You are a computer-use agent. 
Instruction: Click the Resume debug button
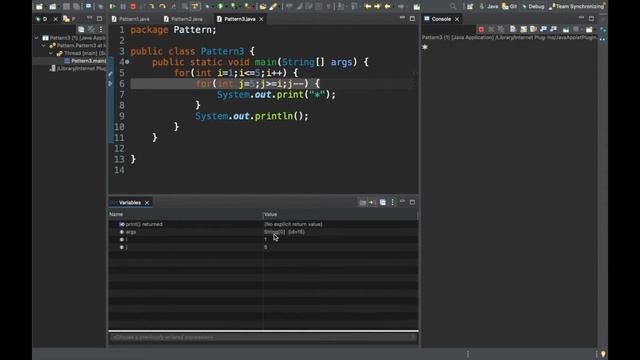pos(113,7)
